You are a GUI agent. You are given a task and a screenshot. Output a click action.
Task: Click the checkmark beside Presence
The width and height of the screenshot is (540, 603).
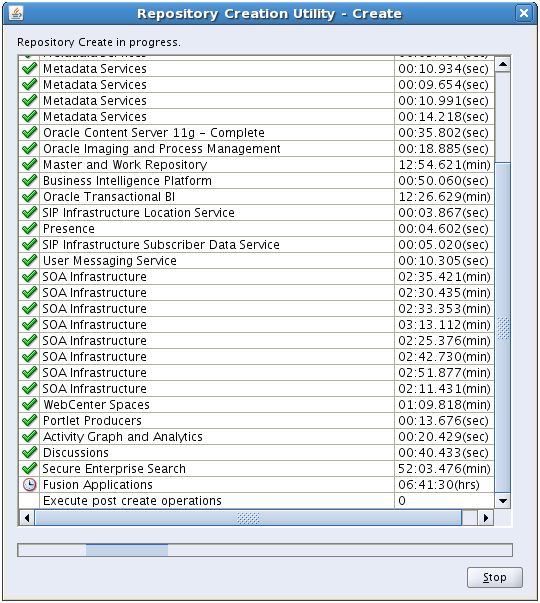click(30, 228)
